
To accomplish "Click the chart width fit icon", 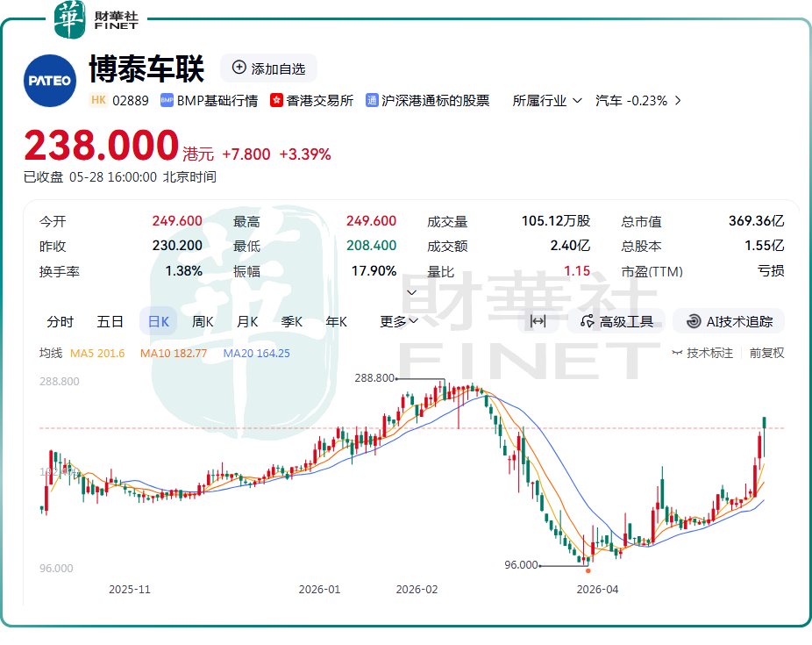I will tap(538, 322).
